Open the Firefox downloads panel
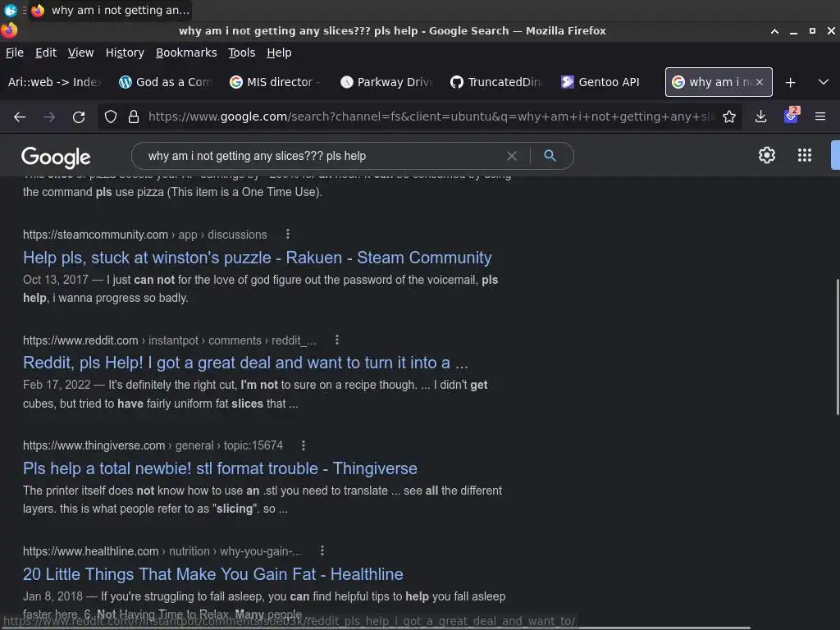 [760, 116]
